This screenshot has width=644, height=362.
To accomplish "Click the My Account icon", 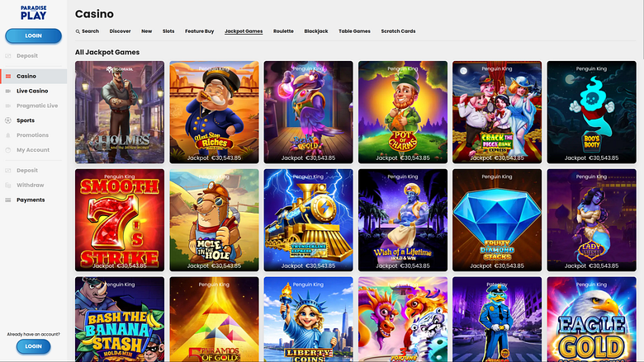I will point(8,150).
